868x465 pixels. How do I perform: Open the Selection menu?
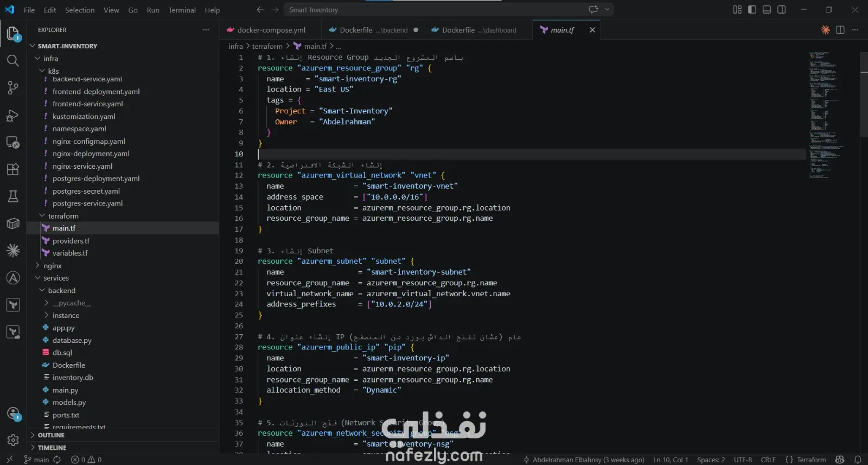tap(80, 10)
